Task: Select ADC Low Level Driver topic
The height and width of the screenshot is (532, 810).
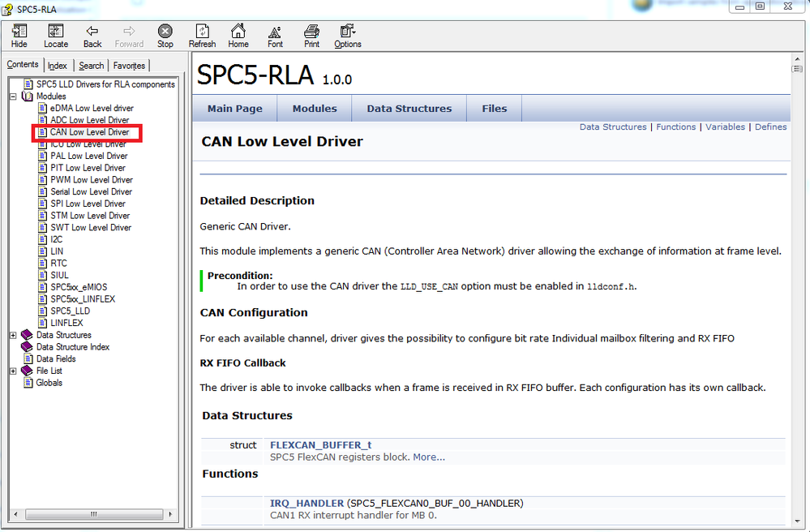Action: (x=90, y=120)
